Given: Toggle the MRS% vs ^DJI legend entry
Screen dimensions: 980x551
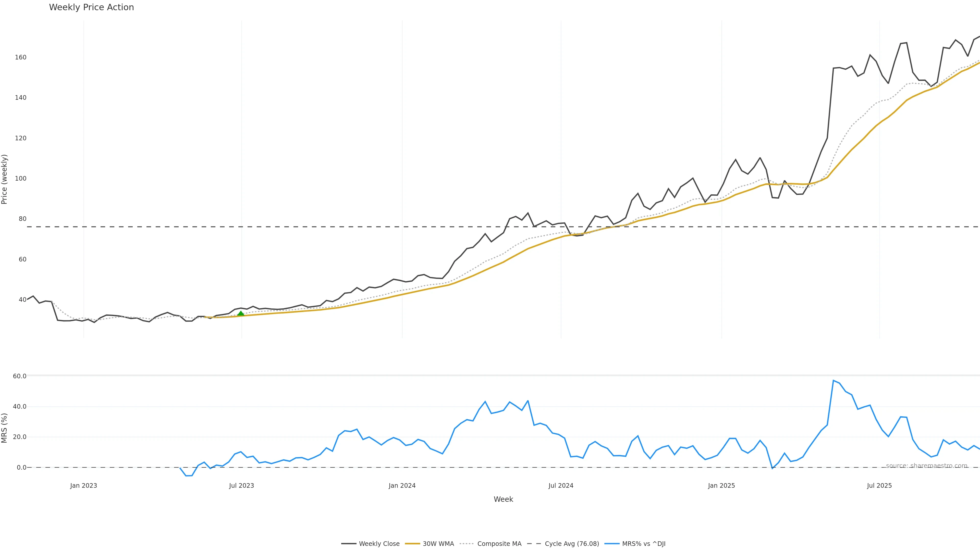Looking at the screenshot, I should [644, 544].
